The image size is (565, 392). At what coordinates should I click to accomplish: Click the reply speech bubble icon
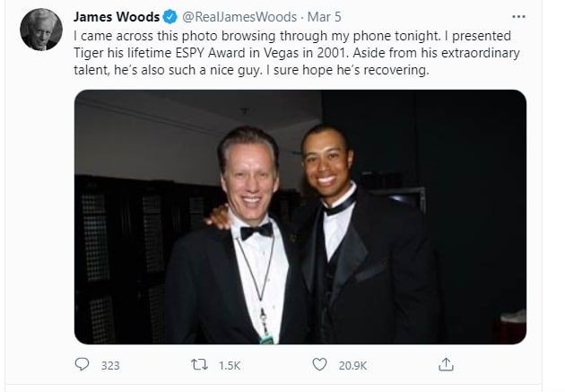[x=83, y=365]
